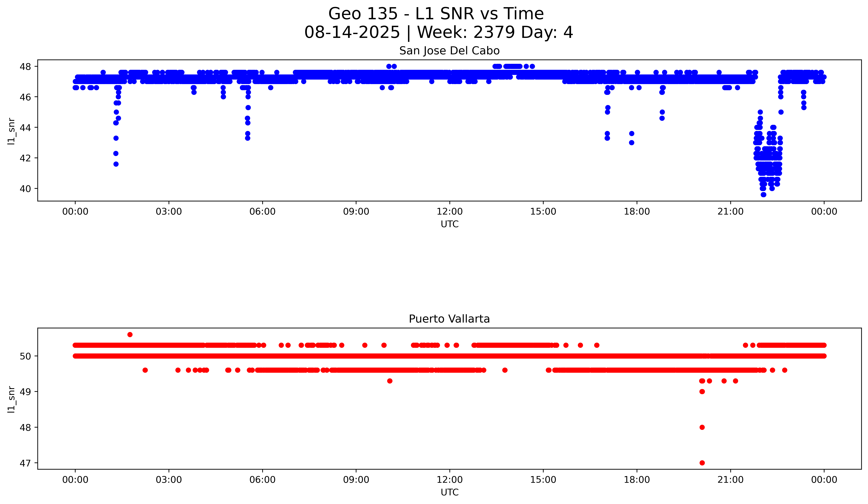This screenshot has height=504, width=868.
Task: Click the main title 'Geo 135 - L1 SNR vs Time'
Action: pyautogui.click(x=436, y=14)
